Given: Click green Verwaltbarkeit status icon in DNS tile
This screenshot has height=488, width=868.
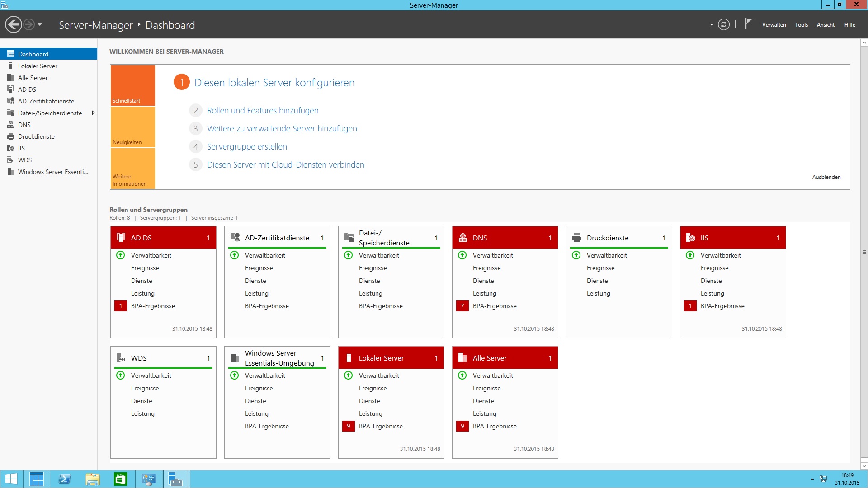Looking at the screenshot, I should (x=462, y=255).
